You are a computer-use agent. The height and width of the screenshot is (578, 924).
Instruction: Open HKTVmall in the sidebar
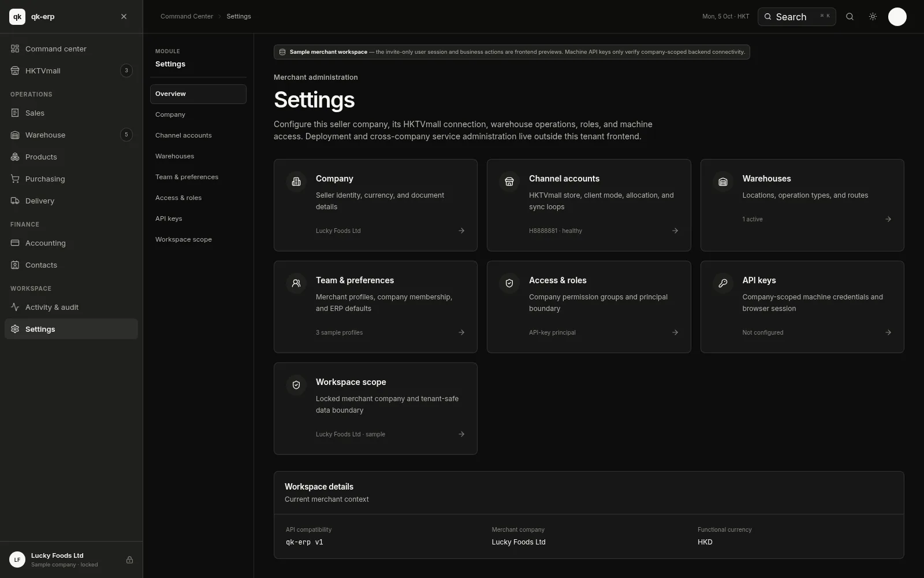(71, 71)
